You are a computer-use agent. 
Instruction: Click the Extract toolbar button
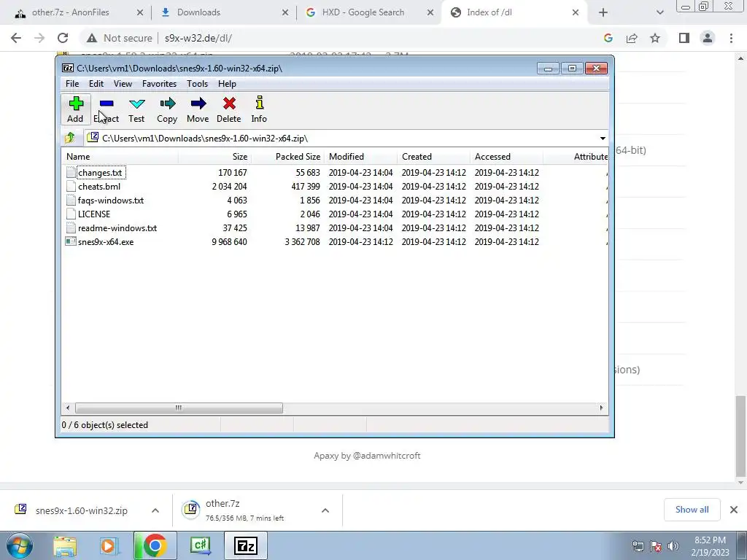107,110
